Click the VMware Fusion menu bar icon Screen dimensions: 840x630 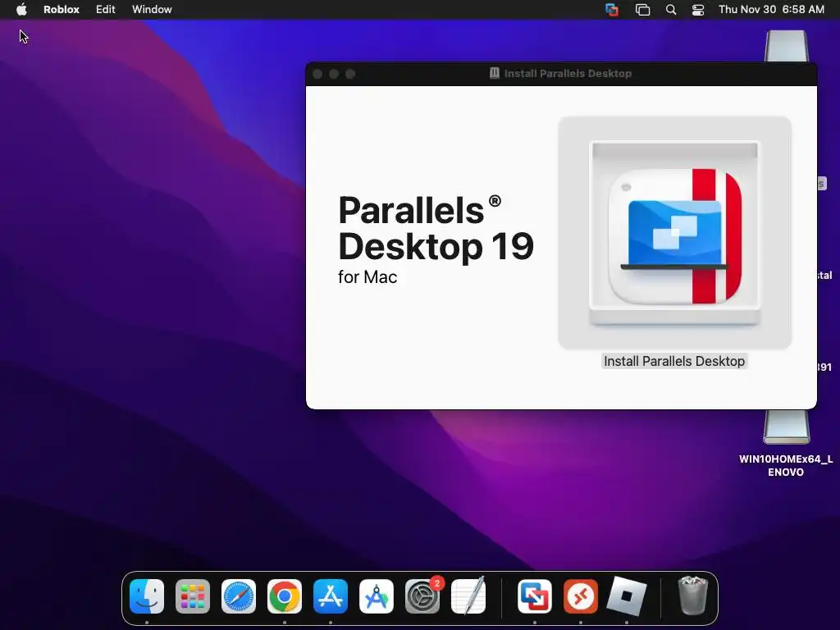(612, 10)
